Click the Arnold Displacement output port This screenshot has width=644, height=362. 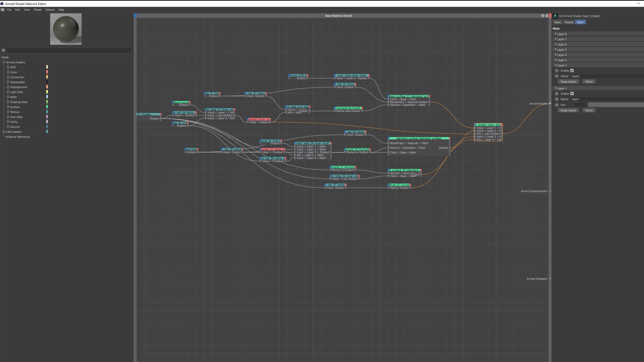[x=550, y=191]
